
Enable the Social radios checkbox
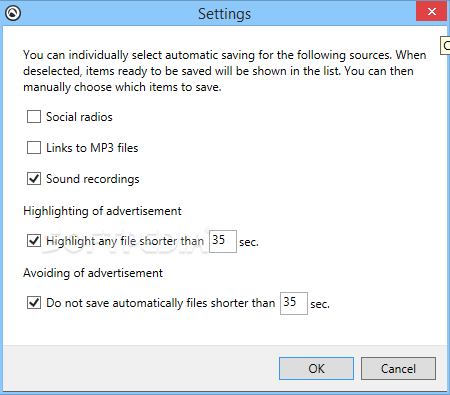coord(34,117)
